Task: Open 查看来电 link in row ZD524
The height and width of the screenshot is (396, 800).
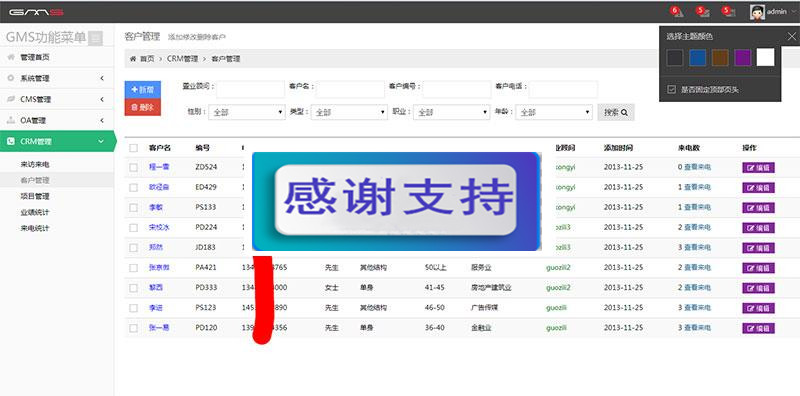Action: pyautogui.click(x=697, y=167)
